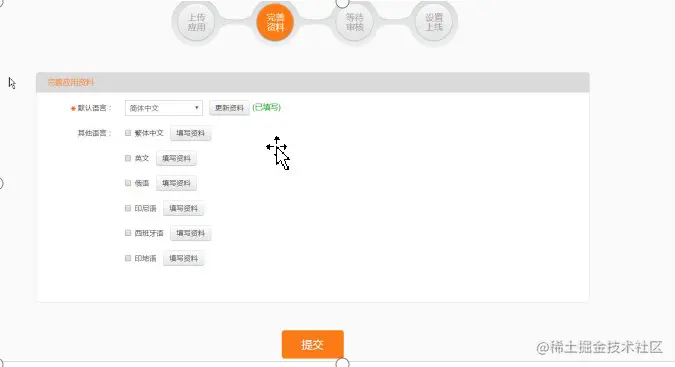Tick the 俄语 checkbox
The image size is (675, 367).
128,183
